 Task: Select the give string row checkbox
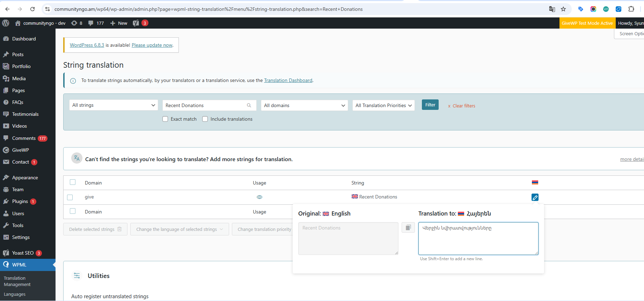(70, 197)
